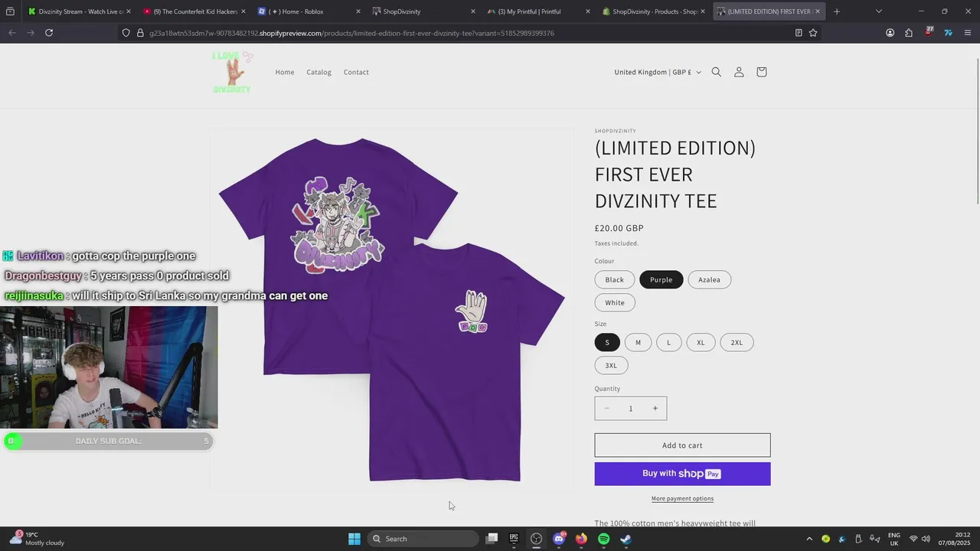Click the browser address bar URL
This screenshot has height=551, width=980.
point(352,33)
